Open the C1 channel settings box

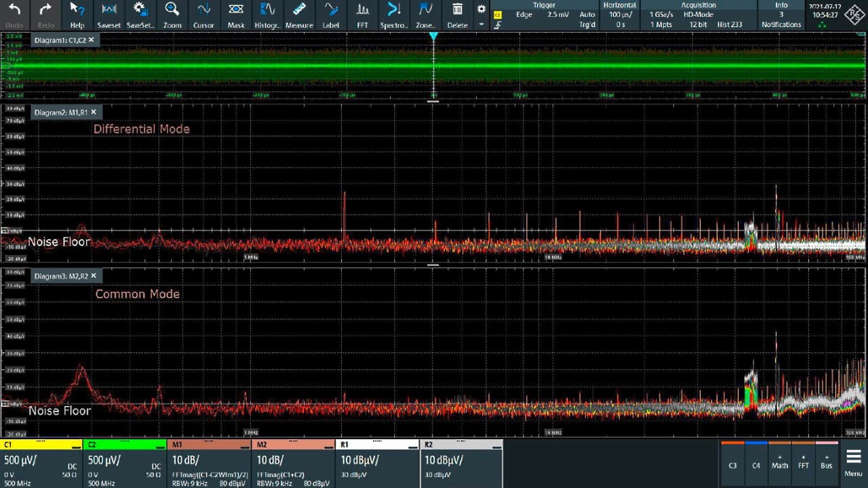tap(41, 464)
